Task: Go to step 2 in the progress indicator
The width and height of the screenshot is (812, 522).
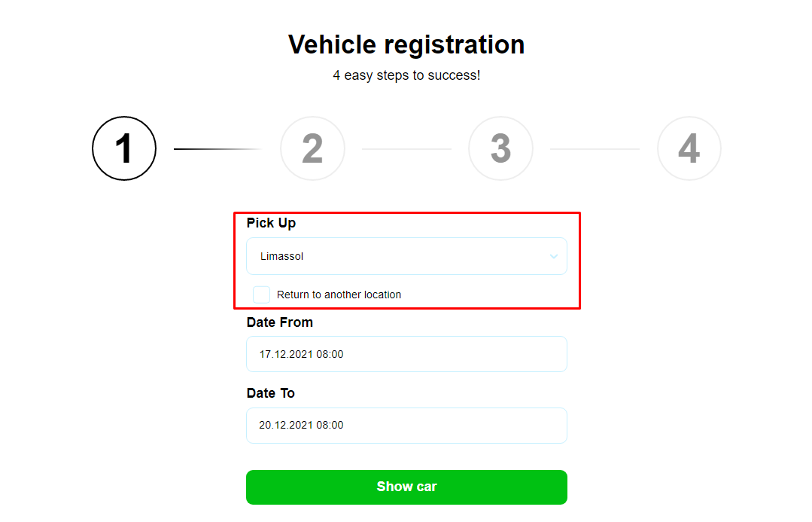Action: [x=312, y=148]
